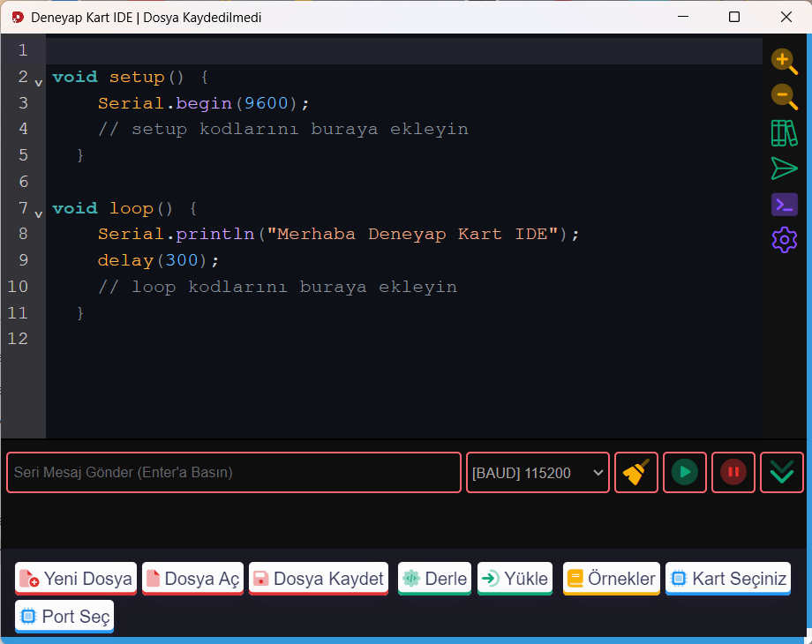Screen dimensions: 812x644
Task: Compile the code with Derle
Action: point(434,578)
